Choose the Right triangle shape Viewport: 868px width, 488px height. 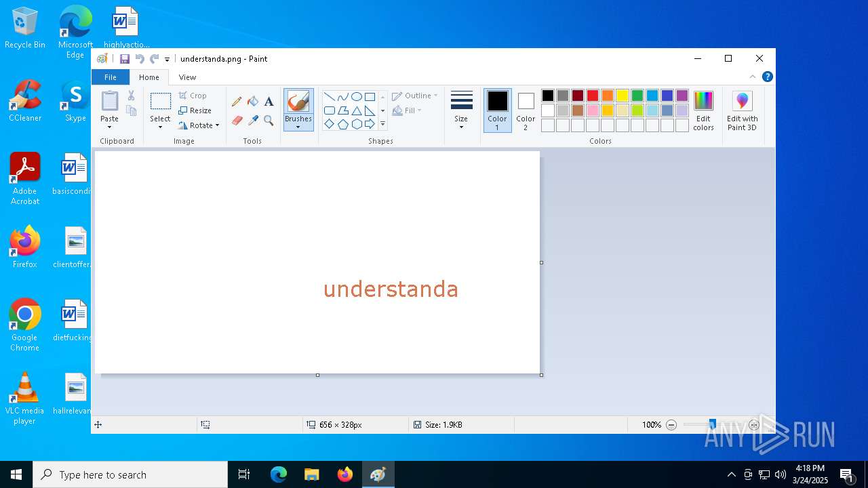370,110
